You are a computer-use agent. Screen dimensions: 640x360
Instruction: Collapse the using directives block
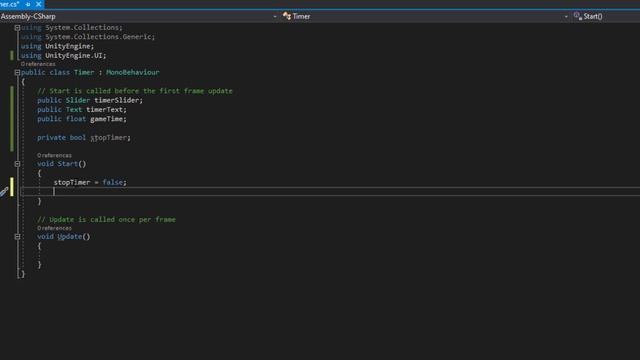[x=17, y=28]
